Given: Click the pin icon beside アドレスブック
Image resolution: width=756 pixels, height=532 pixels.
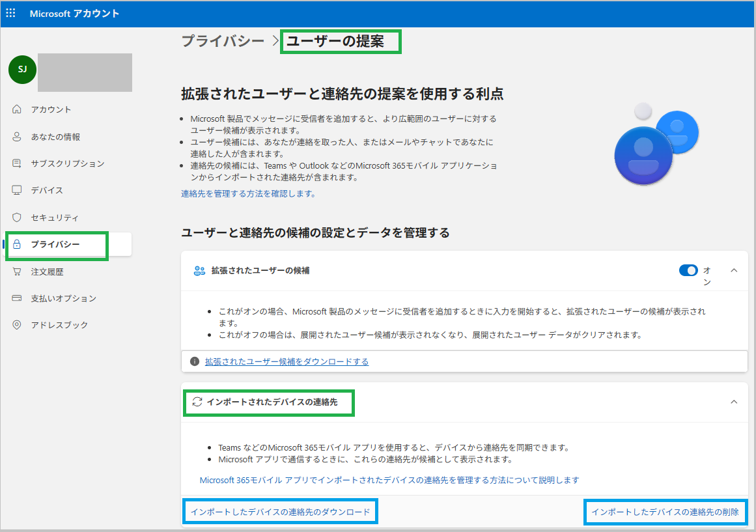Looking at the screenshot, I should tap(17, 324).
